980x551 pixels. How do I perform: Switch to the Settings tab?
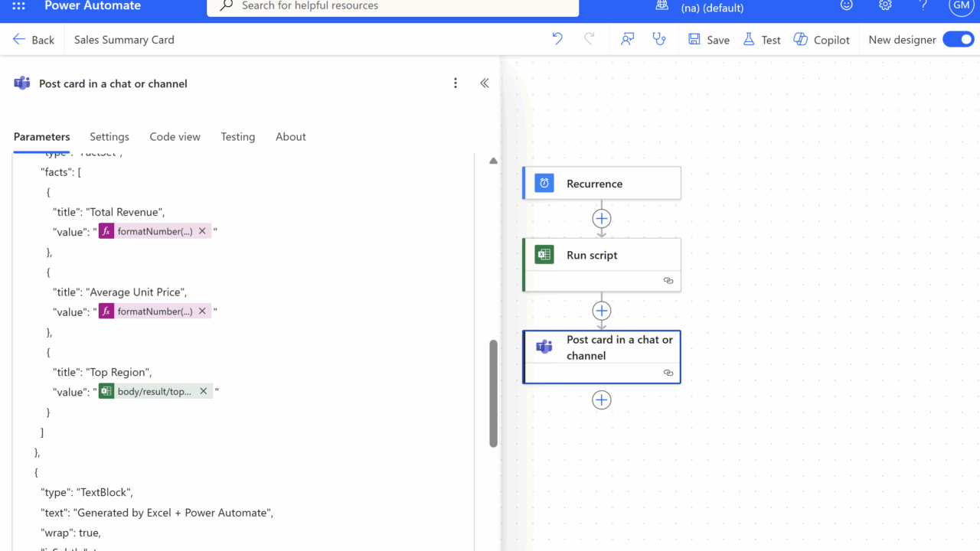pyautogui.click(x=109, y=137)
